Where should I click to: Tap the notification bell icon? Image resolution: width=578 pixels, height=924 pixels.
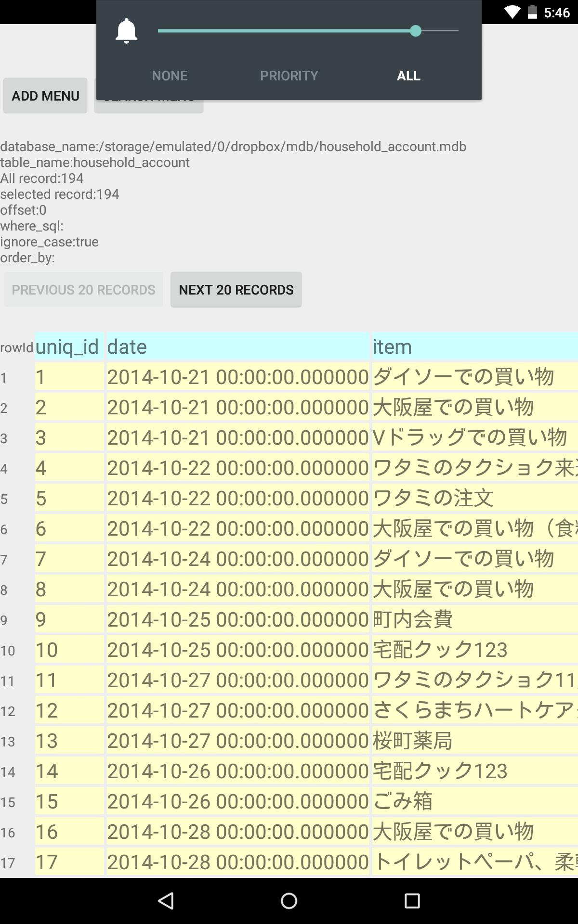pyautogui.click(x=126, y=31)
